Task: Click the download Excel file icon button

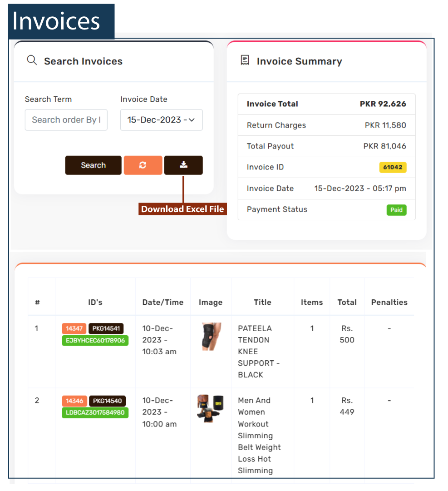Action: point(183,165)
